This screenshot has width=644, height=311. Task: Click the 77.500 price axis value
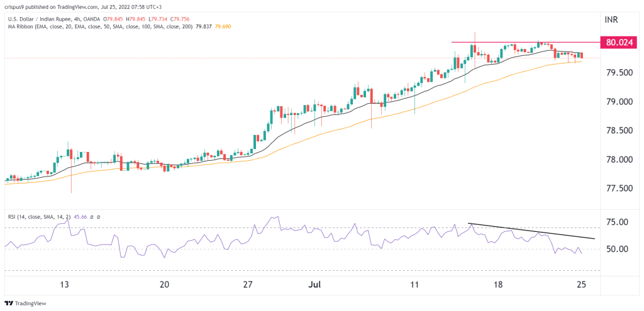point(620,188)
